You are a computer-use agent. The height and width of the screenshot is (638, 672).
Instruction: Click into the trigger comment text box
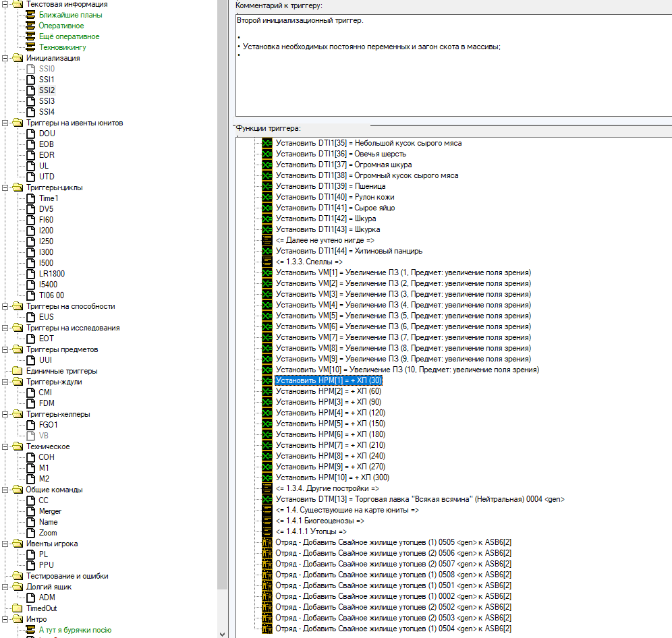click(453, 65)
